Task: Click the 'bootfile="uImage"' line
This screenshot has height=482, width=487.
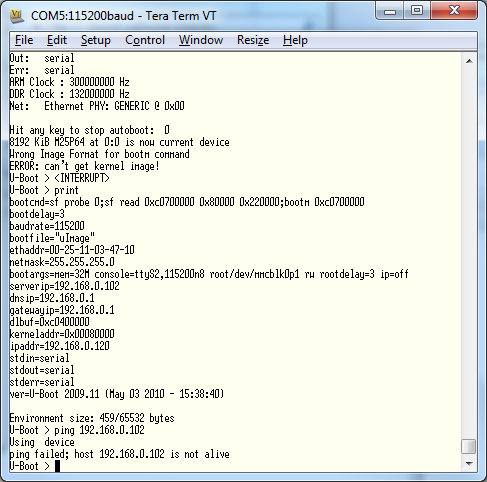Action: point(52,238)
